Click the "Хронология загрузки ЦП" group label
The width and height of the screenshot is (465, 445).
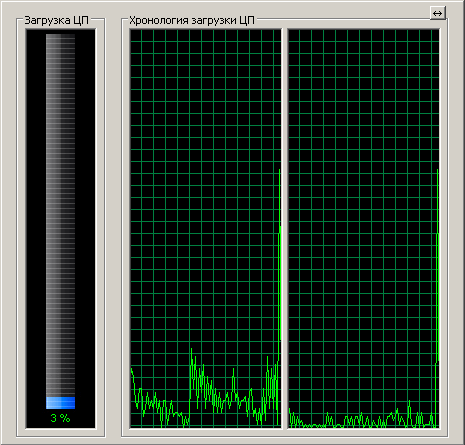[x=192, y=20]
